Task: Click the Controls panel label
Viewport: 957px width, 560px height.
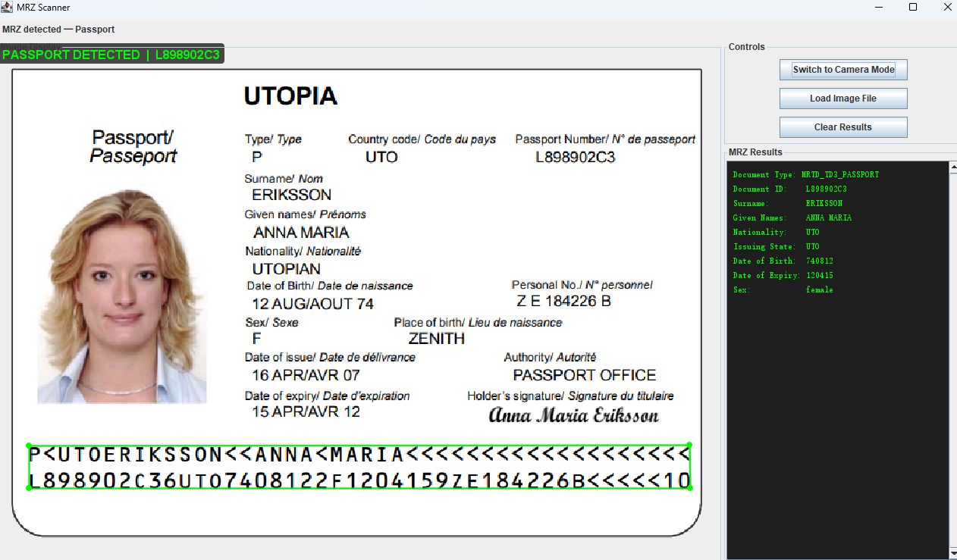Action: tap(746, 46)
